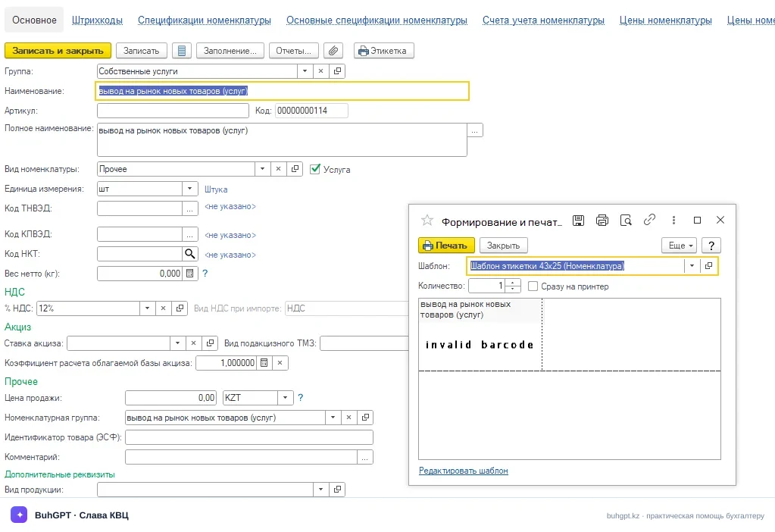Click the Печать button
Viewport: 775px width, 532px height.
click(446, 246)
